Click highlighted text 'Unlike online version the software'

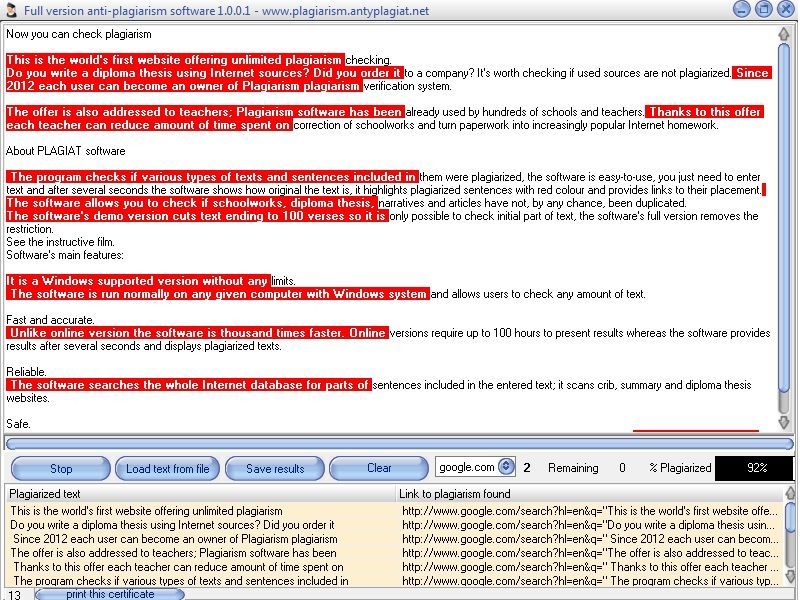pyautogui.click(x=197, y=333)
